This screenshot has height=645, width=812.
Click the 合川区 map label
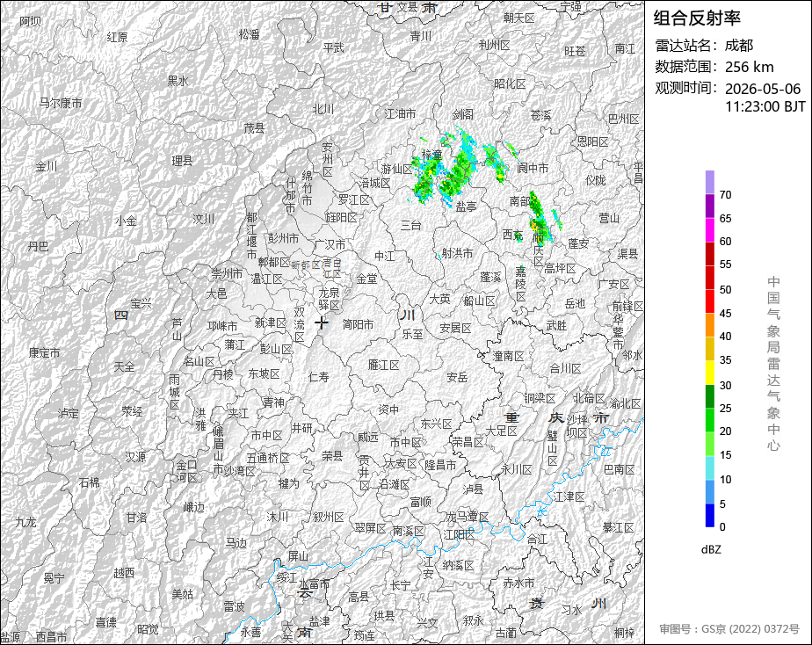(565, 368)
